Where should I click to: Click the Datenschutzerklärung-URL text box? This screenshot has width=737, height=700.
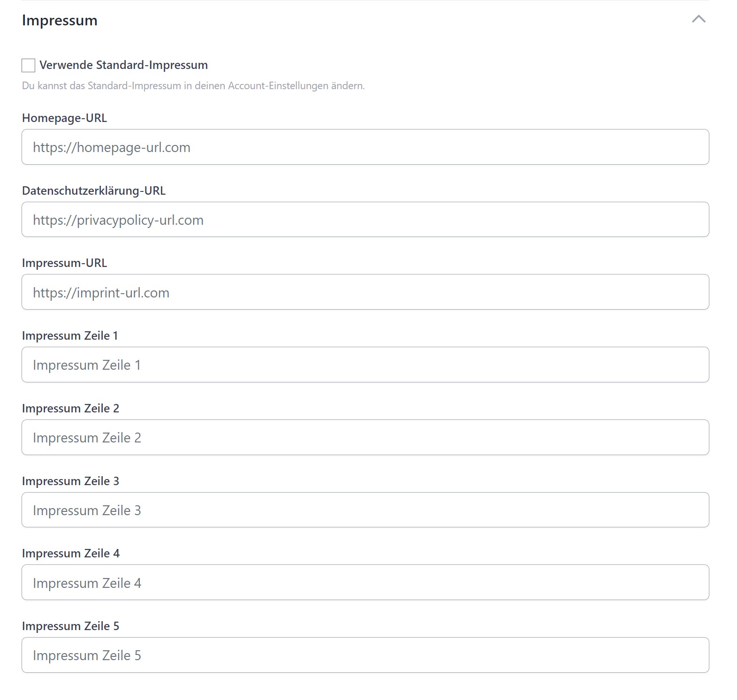365,220
